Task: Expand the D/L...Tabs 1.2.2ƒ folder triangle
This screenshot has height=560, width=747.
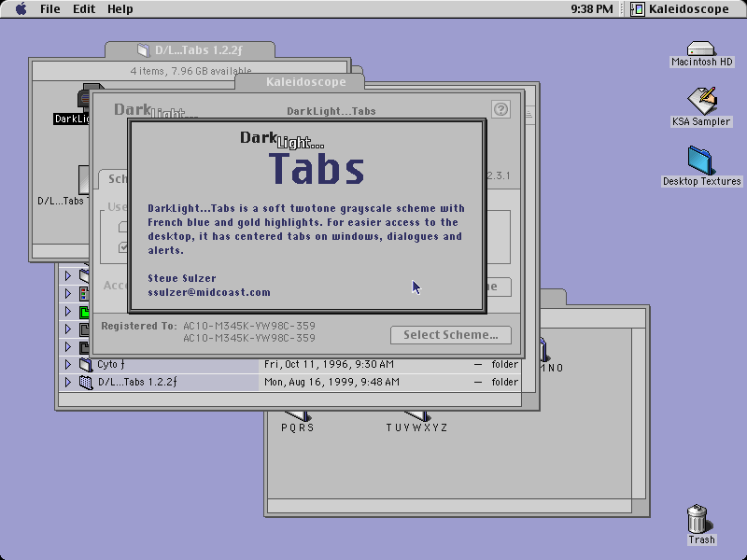Action: pyautogui.click(x=67, y=382)
